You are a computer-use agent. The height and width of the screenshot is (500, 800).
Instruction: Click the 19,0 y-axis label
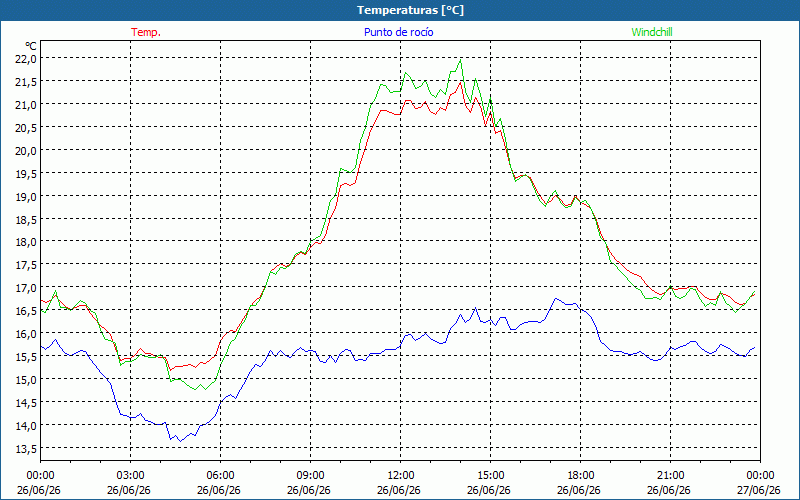pos(26,196)
